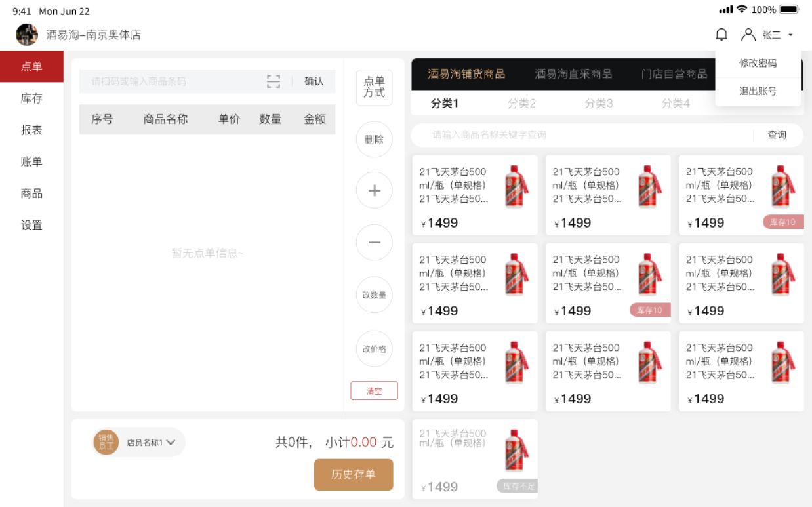Click the 确认 barcode confirm button
Viewport: 812px width, 507px height.
point(314,81)
